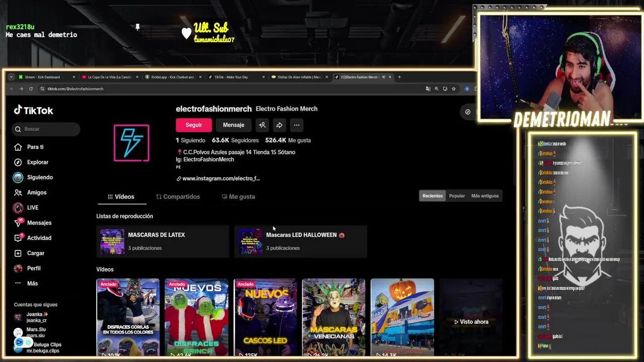Click the zoom magnifier icon in address bar
The height and width of the screenshot is (362, 644).
(436, 88)
